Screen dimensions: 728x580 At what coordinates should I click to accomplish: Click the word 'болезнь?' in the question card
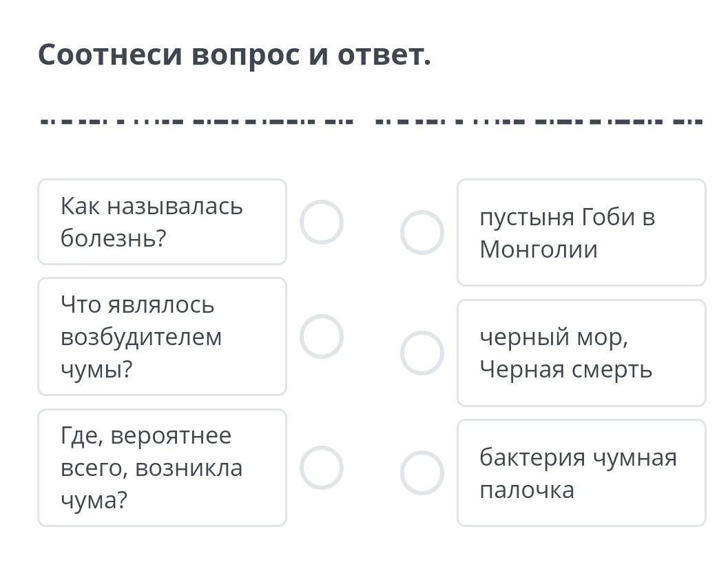pyautogui.click(x=114, y=238)
